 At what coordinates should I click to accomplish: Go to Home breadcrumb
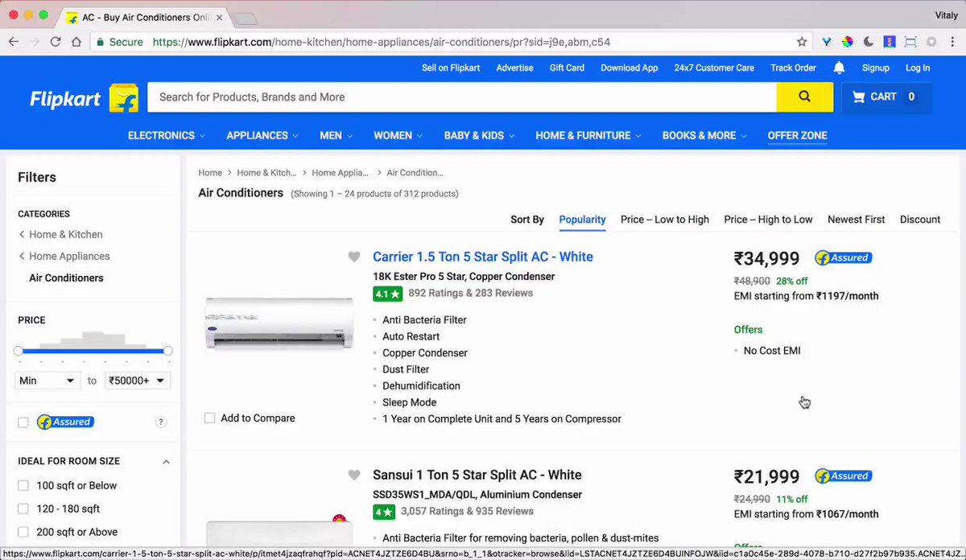coord(210,173)
